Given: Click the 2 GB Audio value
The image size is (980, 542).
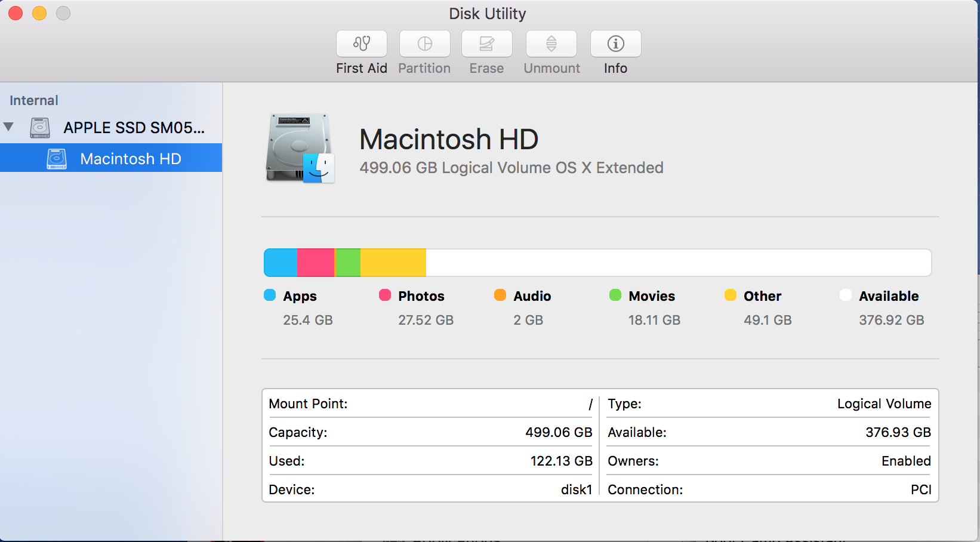Looking at the screenshot, I should (x=529, y=320).
